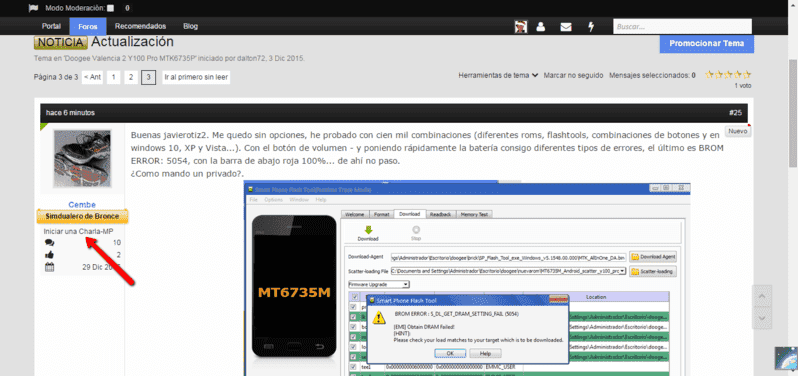
Task: Rate the thread with the fifth star
Action: 747,75
